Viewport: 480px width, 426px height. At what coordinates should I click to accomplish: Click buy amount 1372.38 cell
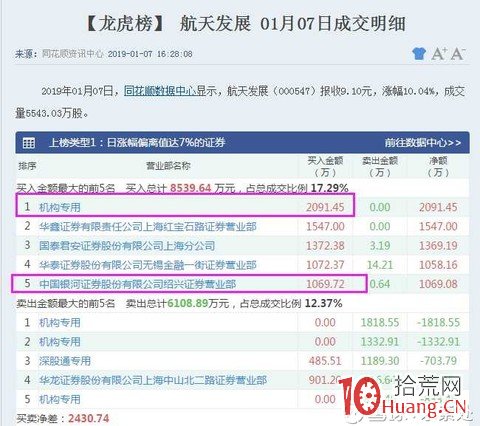point(325,246)
